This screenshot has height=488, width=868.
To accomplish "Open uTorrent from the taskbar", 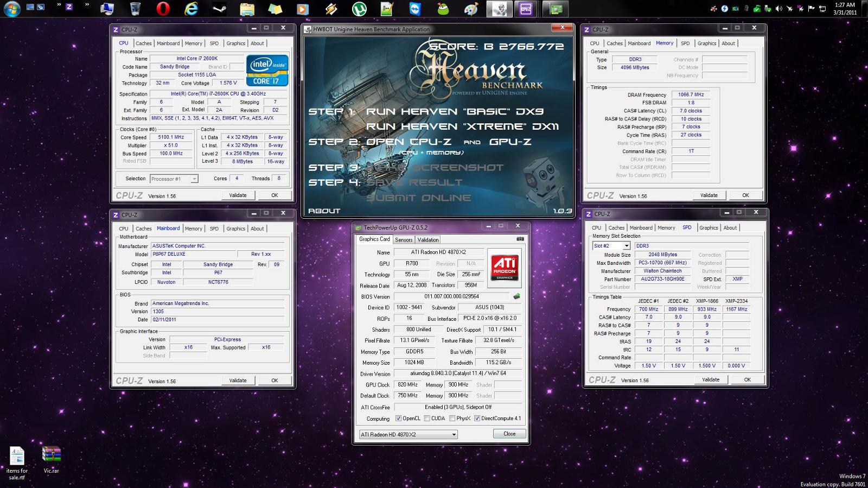I will (359, 9).
